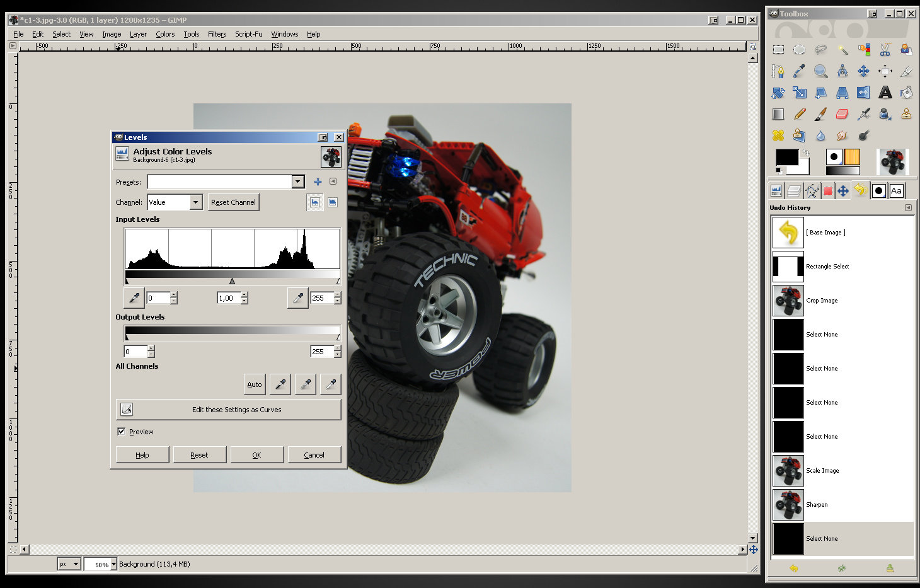Switch to linear histogram view
The height and width of the screenshot is (588, 920).
click(314, 202)
